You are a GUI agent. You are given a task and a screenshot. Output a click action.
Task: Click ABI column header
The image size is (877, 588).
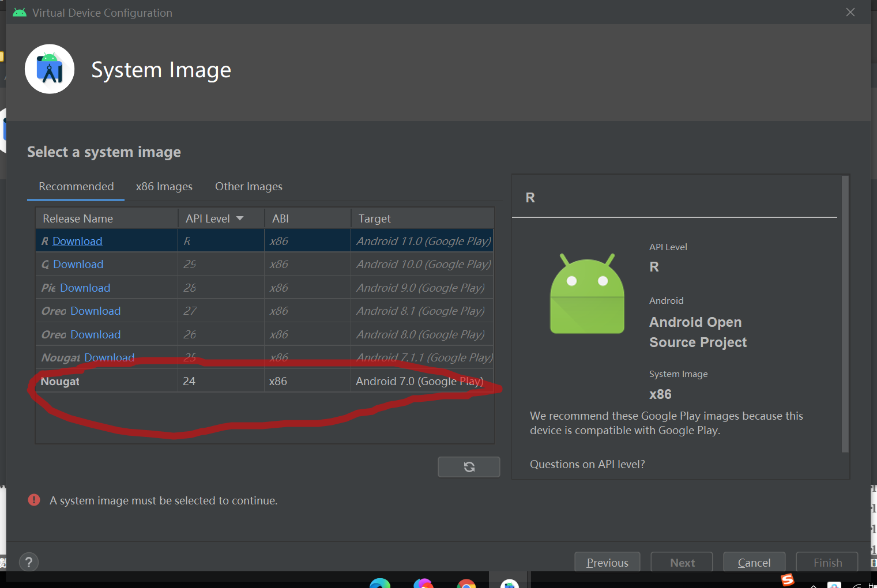pyautogui.click(x=308, y=218)
